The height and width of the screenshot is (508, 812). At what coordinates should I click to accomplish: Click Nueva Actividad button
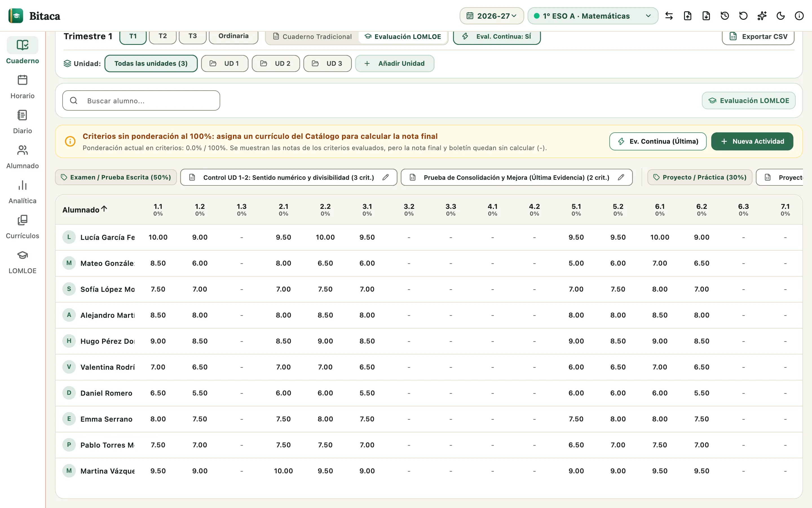point(752,141)
